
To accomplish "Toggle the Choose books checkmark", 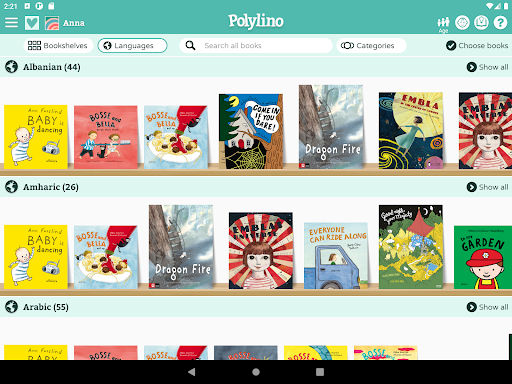I will 451,46.
